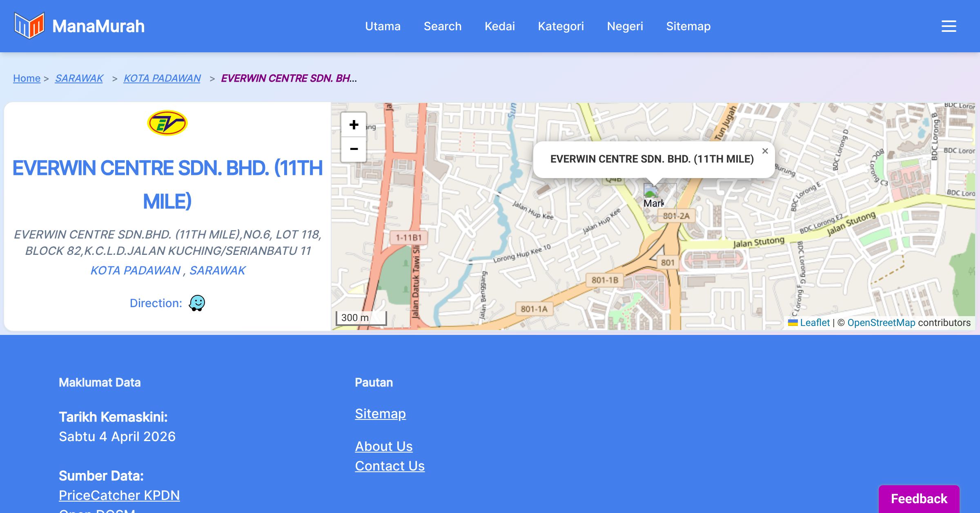Open the Search menu item
Screen dimensions: 980x513
pyautogui.click(x=442, y=26)
